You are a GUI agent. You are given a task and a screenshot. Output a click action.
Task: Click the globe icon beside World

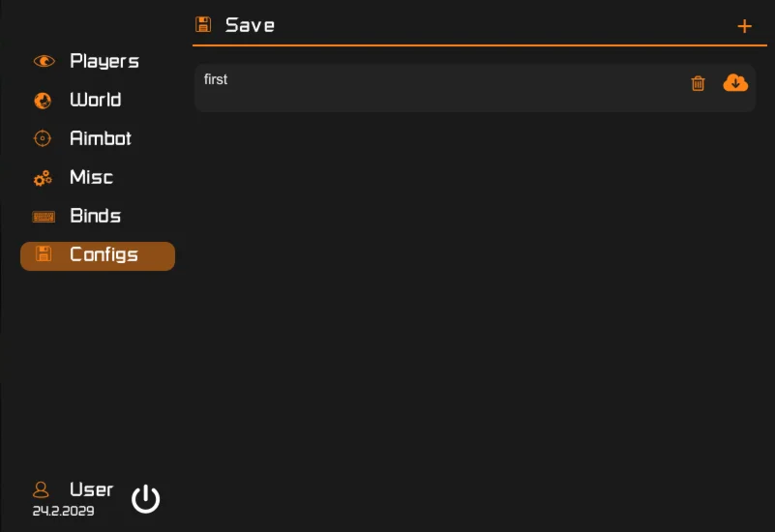(43, 101)
